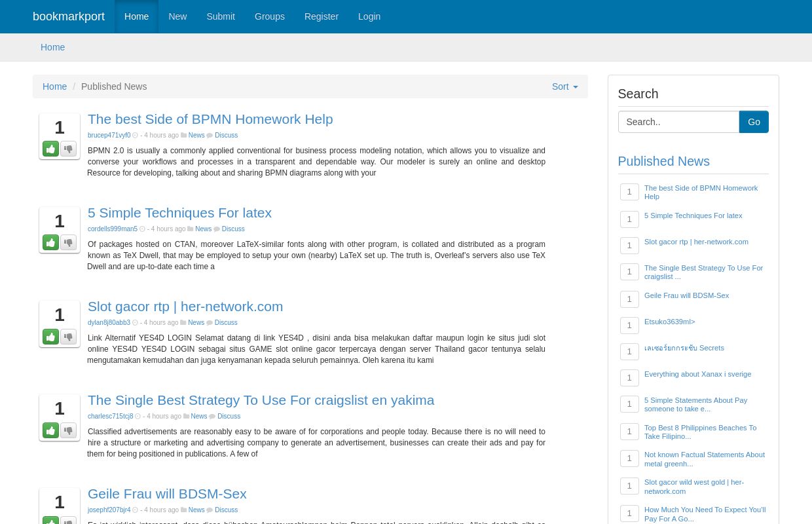Downvote the 'Slot gacor rtp' post
This screenshot has width=812, height=524.
68,337
